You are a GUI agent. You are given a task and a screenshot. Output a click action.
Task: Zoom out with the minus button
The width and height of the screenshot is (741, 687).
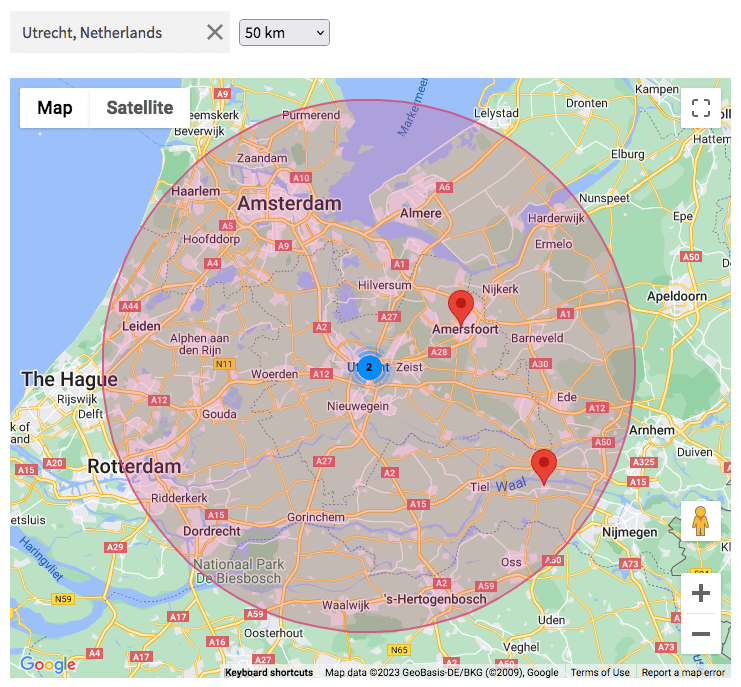(701, 634)
